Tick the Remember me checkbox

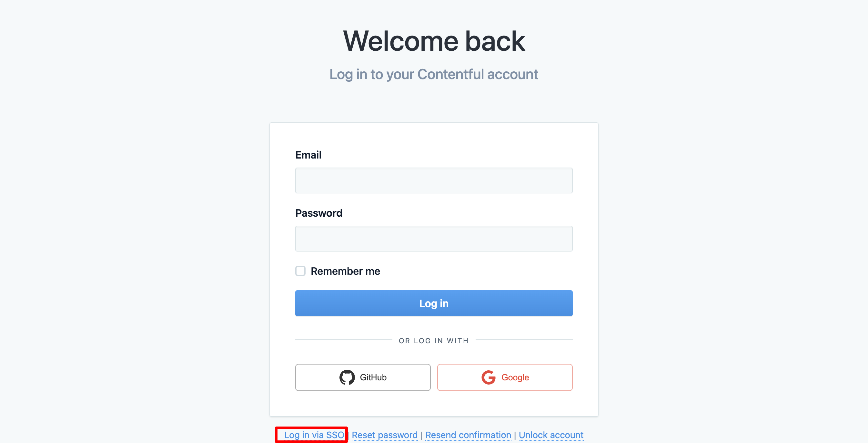click(x=300, y=271)
